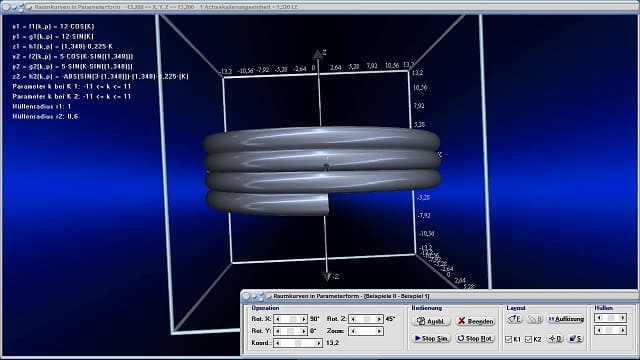Increase Zoom with right arrow
This screenshot has height=360, width=640.
(x=379, y=331)
